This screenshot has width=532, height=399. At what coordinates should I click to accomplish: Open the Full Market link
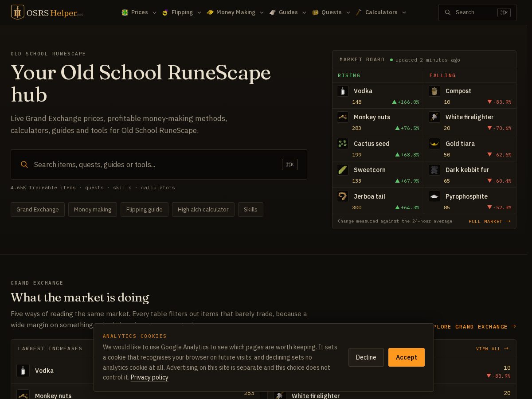[x=489, y=221]
